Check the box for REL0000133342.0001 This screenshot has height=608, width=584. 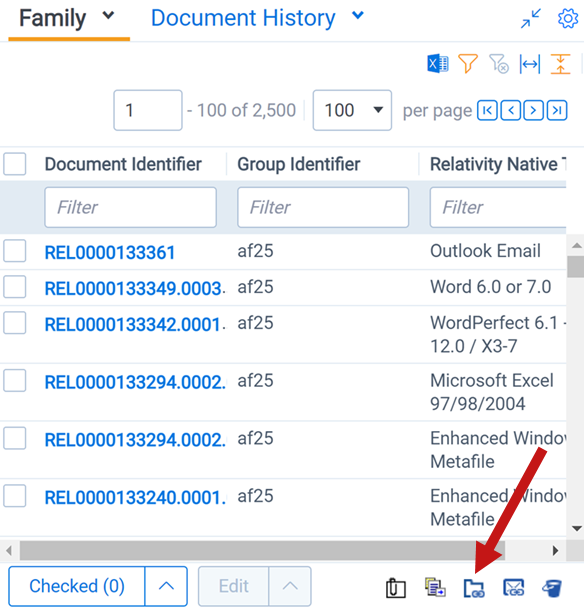click(15, 323)
